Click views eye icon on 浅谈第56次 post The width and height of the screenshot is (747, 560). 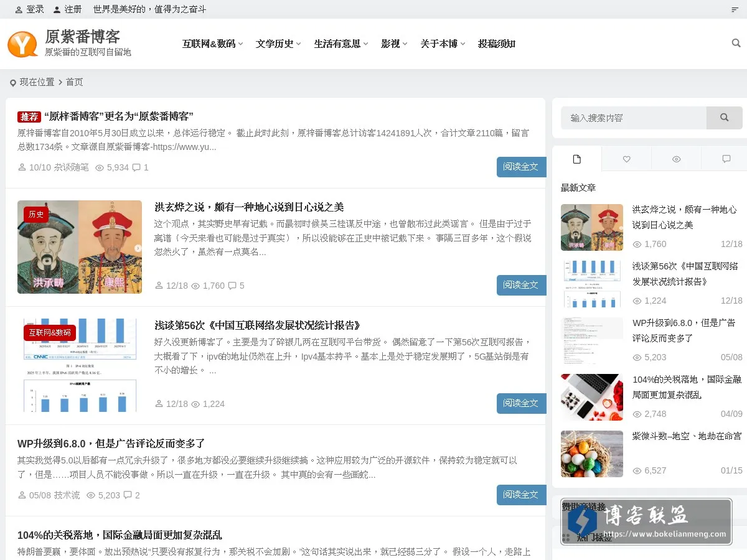(x=195, y=404)
